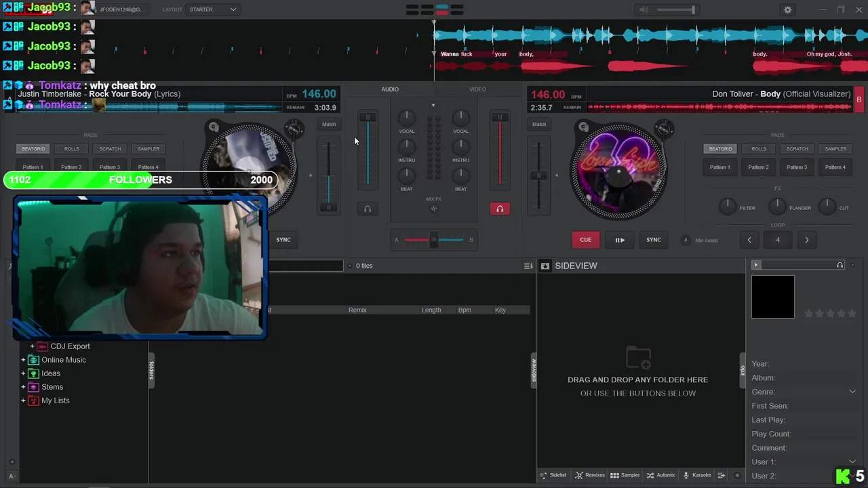Open the Remixes panel icon
This screenshot has width=868, height=488.
tap(578, 475)
